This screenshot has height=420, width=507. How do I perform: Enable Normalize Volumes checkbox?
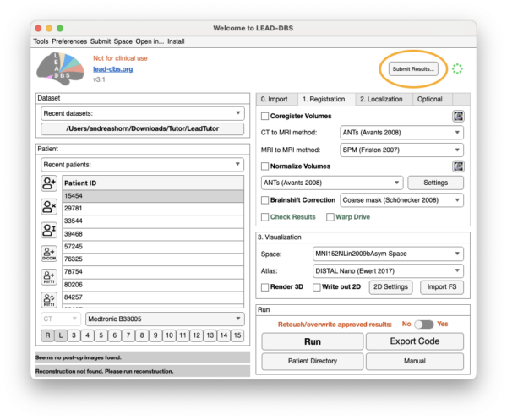click(x=264, y=166)
